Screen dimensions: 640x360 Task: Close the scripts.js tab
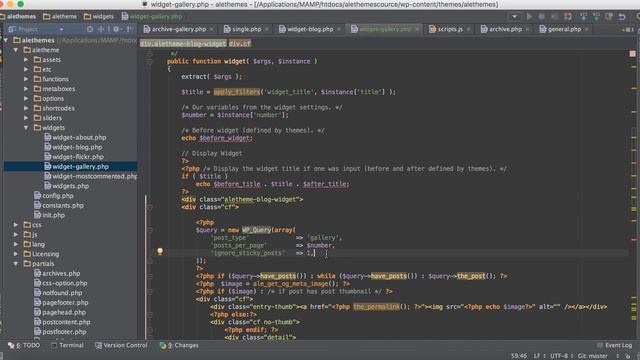click(x=468, y=29)
